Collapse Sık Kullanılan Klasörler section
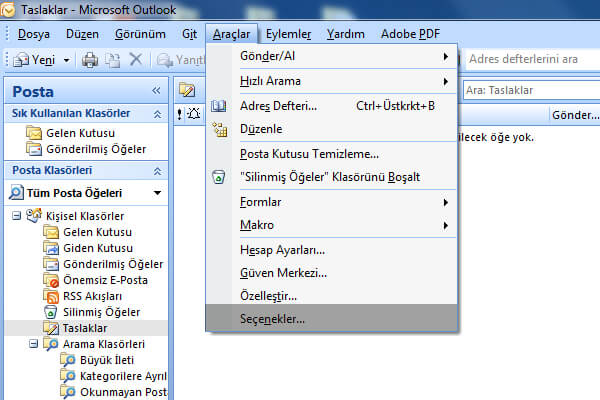 pos(157,114)
